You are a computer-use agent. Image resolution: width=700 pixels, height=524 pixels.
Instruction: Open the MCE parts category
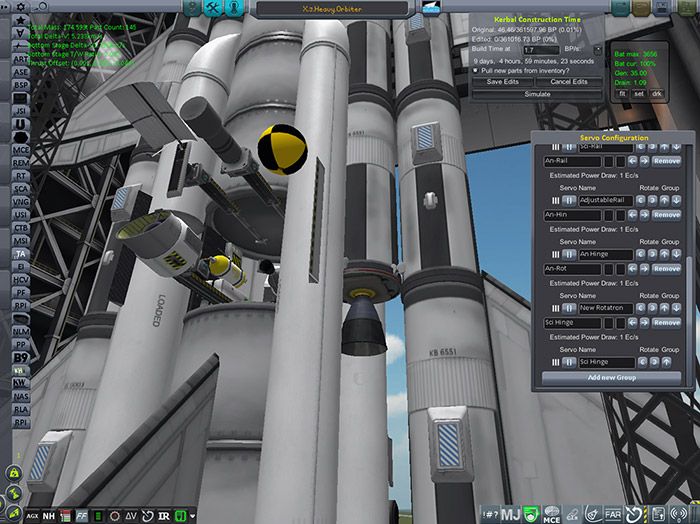(21, 150)
